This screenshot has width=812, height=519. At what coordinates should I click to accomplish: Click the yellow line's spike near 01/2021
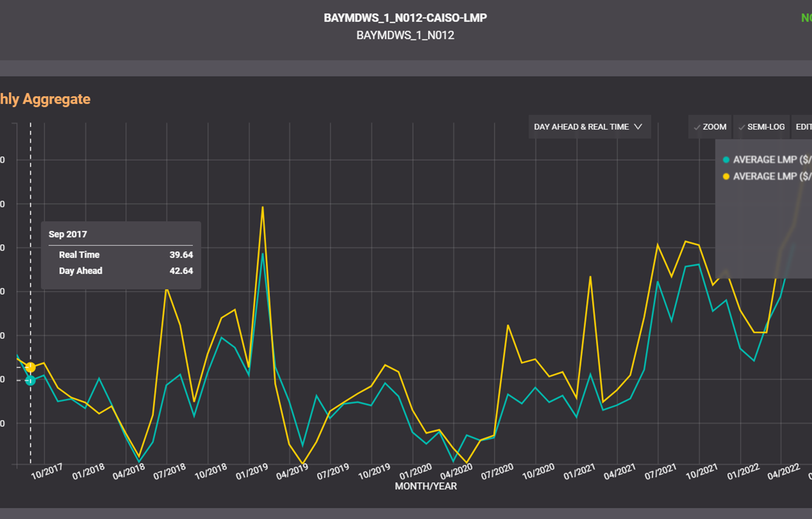pos(590,277)
